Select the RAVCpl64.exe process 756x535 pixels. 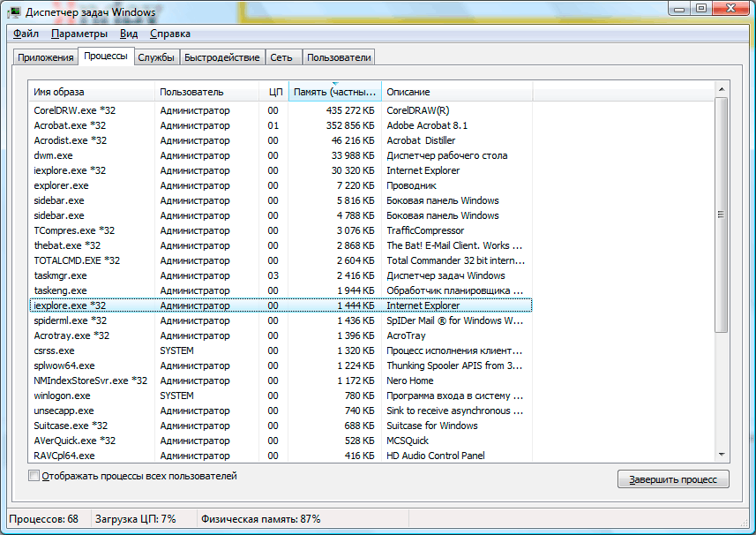281,456
